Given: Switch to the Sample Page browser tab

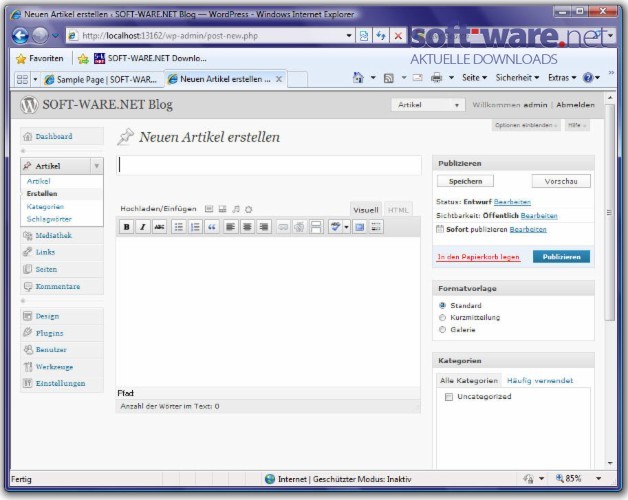Looking at the screenshot, I should pos(103,79).
